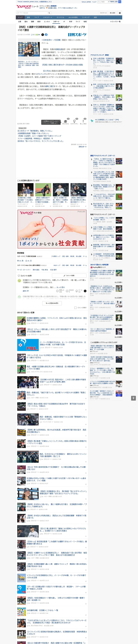Screen dimensions: 138x644
Task: Open related link 大阪桐蔭西谷監督
Action: pos(33,133)
